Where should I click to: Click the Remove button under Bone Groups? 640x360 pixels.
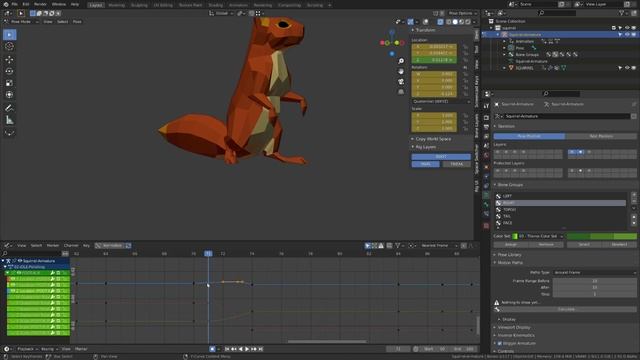coord(546,244)
